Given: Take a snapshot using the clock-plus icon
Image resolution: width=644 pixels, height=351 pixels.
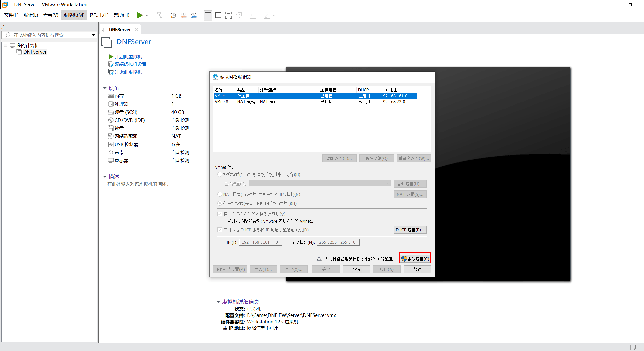Looking at the screenshot, I should click(173, 15).
